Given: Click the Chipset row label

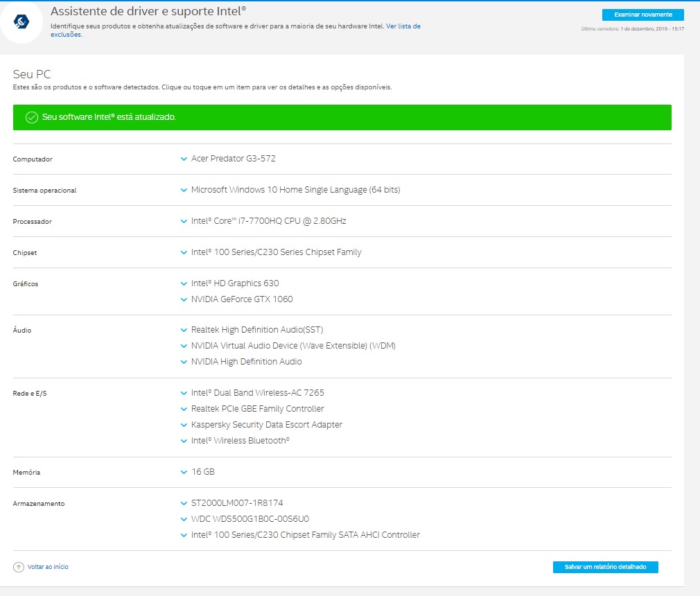Looking at the screenshot, I should pos(25,253).
